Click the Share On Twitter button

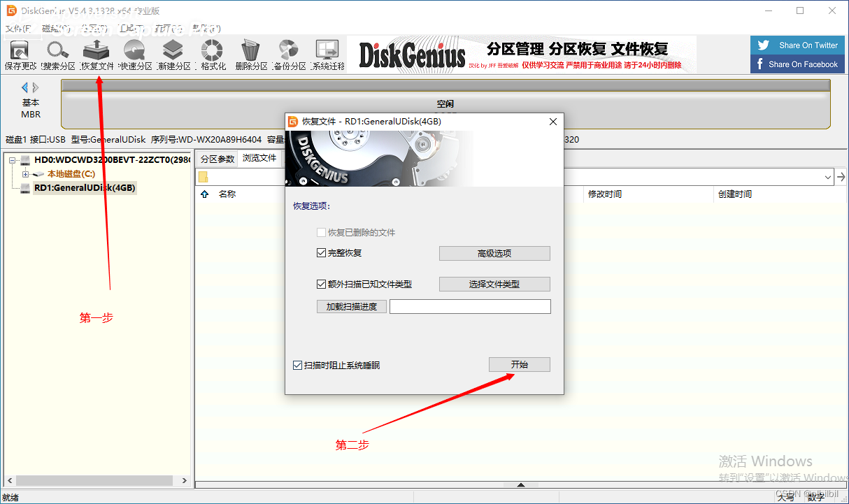click(x=798, y=45)
